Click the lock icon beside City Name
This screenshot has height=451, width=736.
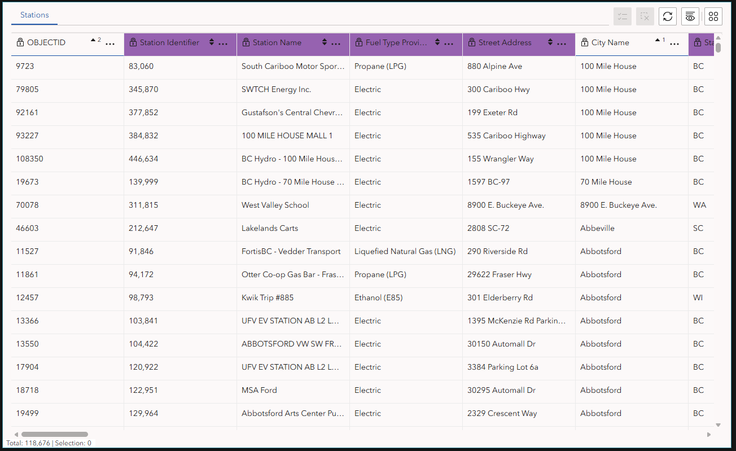point(584,43)
